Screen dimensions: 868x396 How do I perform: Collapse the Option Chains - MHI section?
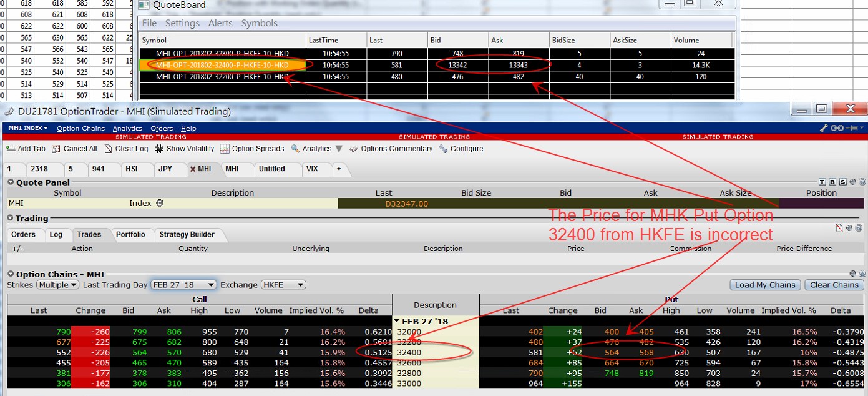coord(11,274)
